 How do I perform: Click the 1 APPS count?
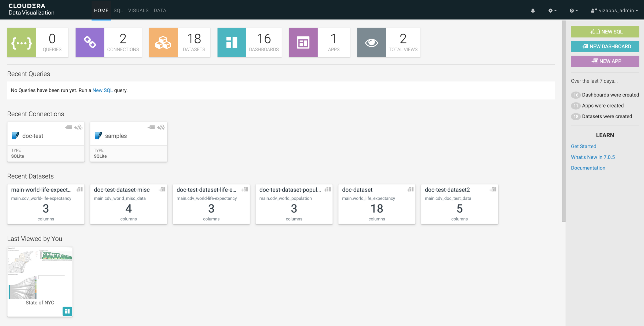334,42
